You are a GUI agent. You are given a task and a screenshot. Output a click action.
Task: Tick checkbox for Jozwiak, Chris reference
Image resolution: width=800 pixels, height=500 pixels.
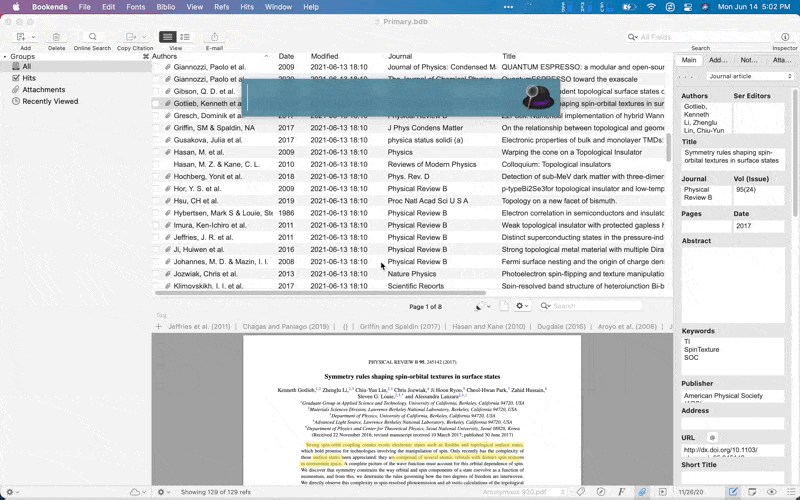tap(156, 274)
